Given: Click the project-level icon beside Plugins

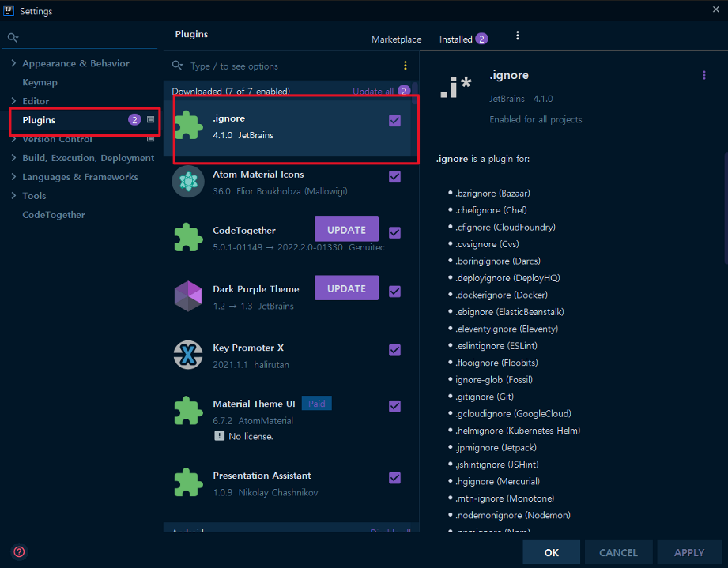Looking at the screenshot, I should (150, 120).
